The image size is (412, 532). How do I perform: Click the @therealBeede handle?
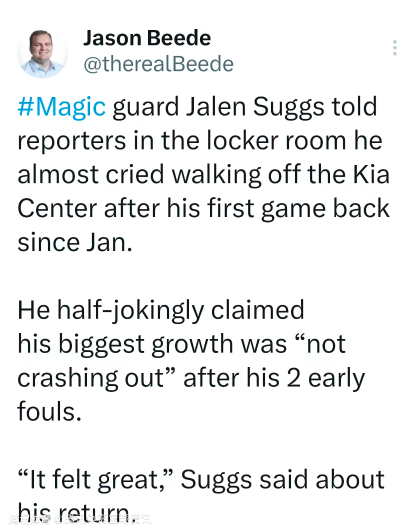tap(158, 64)
